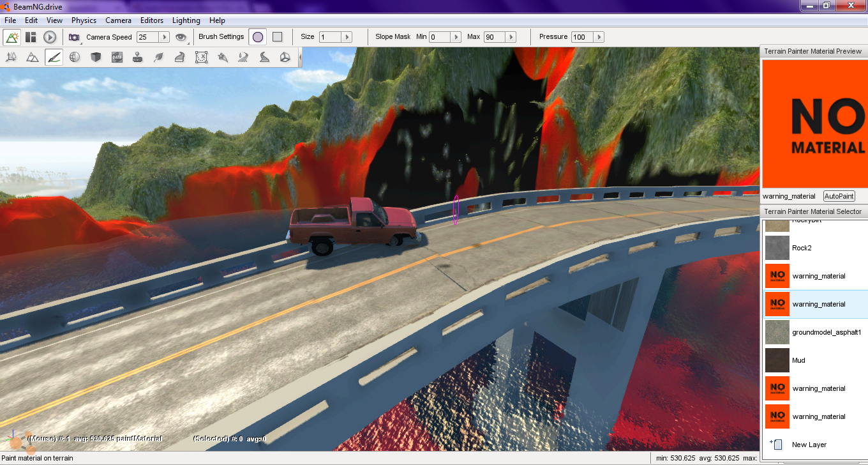Open the camera type dropdown icon
The height and width of the screenshot is (465, 868).
pyautogui.click(x=75, y=37)
